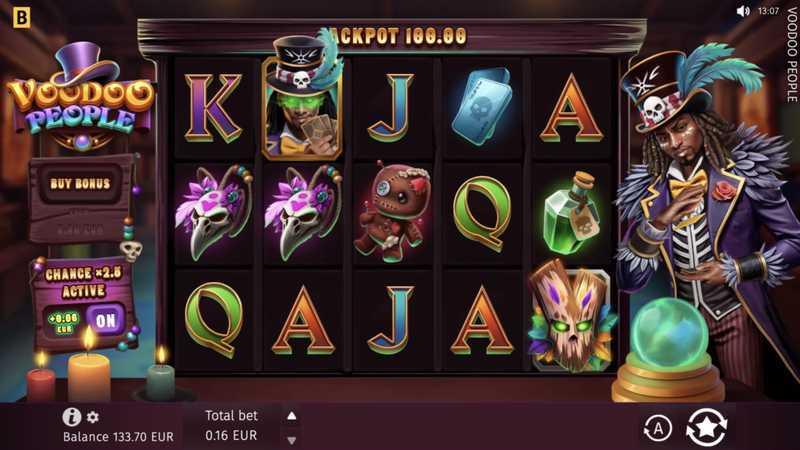Click the yellow B logo icon
800x450 pixels.
pyautogui.click(x=21, y=17)
